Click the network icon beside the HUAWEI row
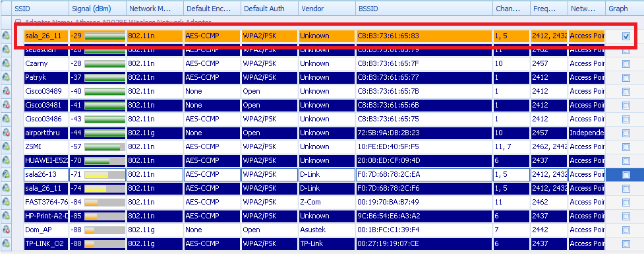 click(6, 160)
